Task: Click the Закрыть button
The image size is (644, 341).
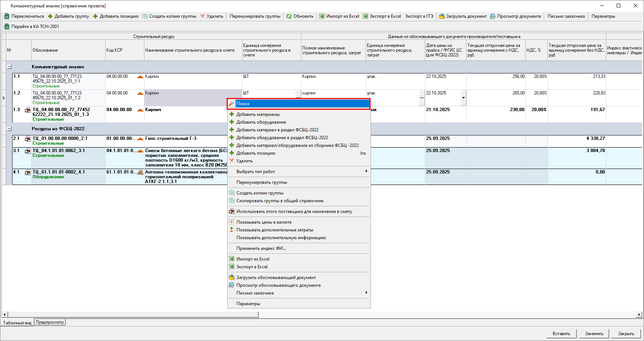Action: tap(626, 334)
